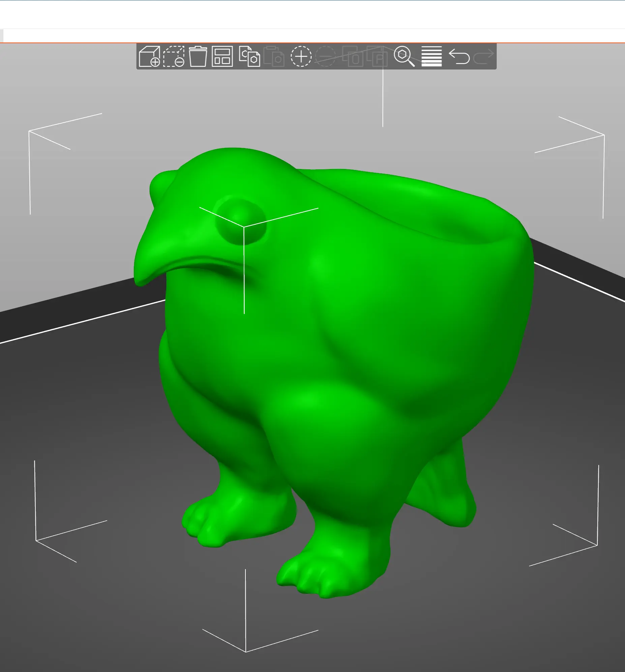Add an instance with the dashed plus icon
Screen dimensions: 625x672
pyautogui.click(x=301, y=56)
